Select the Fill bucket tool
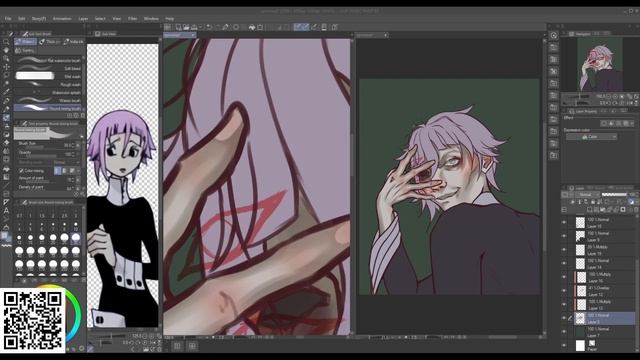Screen dimensions: 640x360 pyautogui.click(x=6, y=168)
